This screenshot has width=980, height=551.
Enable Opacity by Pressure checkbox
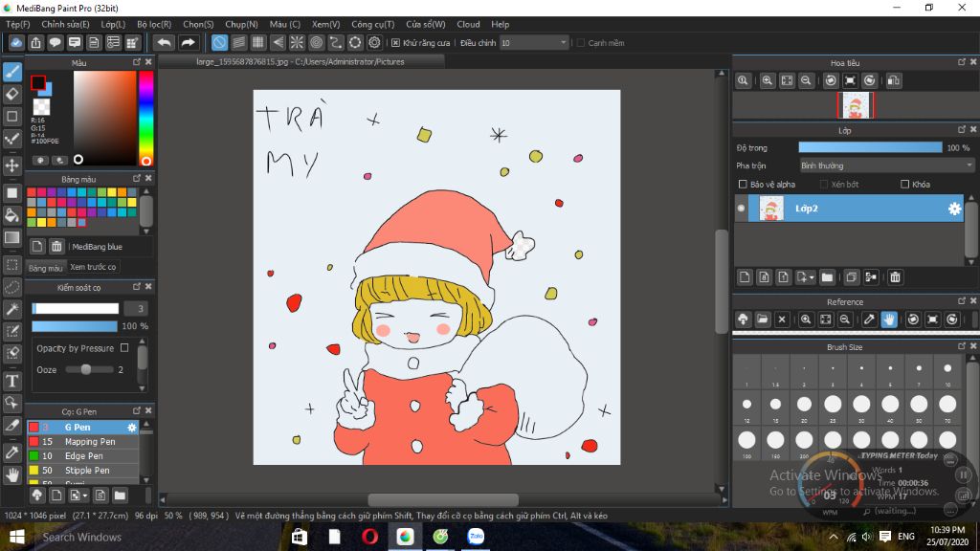coord(124,348)
